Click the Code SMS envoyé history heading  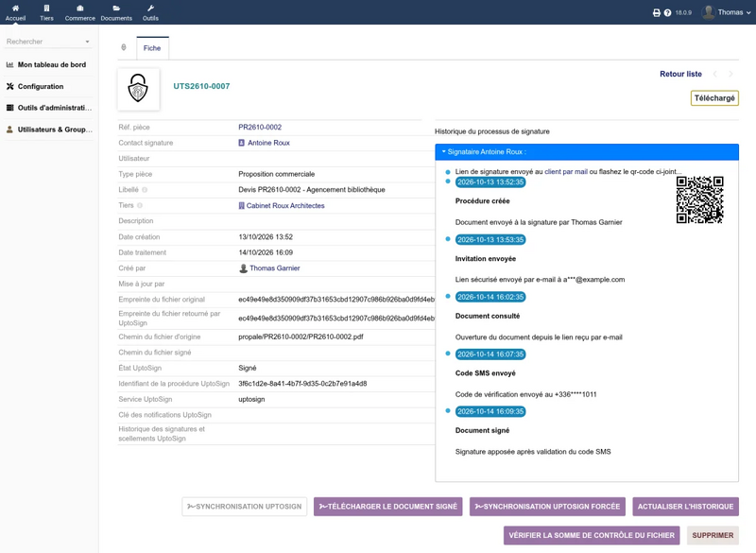[x=486, y=373]
